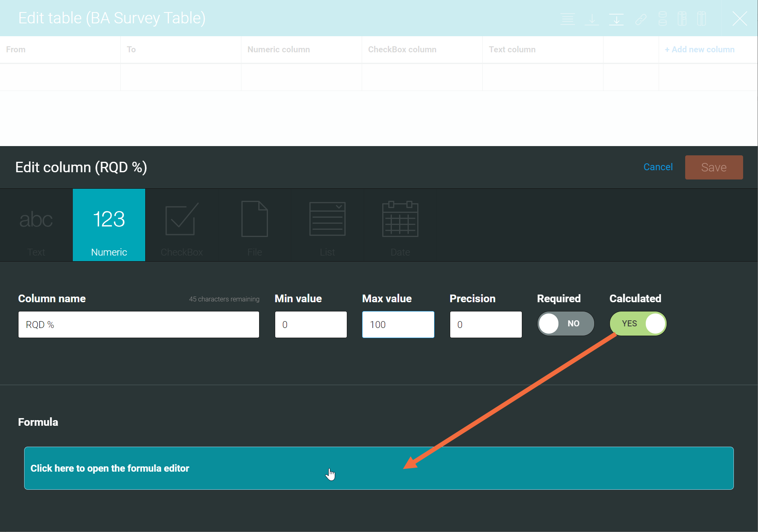Image resolution: width=758 pixels, height=532 pixels.
Task: Select the Text column type
Action: click(36, 225)
